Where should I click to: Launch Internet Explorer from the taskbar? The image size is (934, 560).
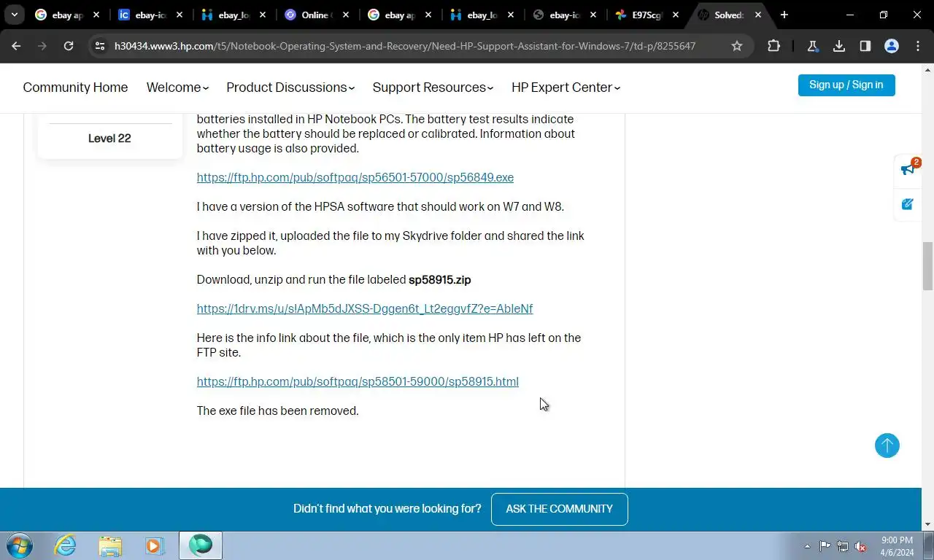(x=66, y=545)
